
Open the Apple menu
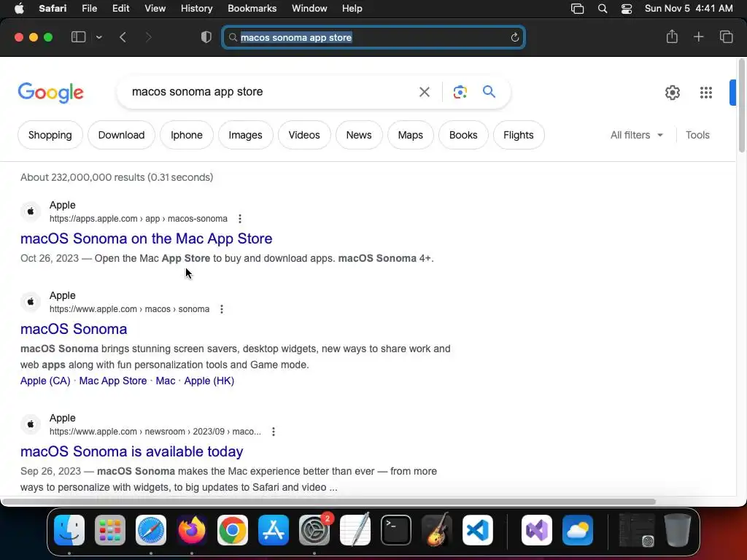pos(19,8)
